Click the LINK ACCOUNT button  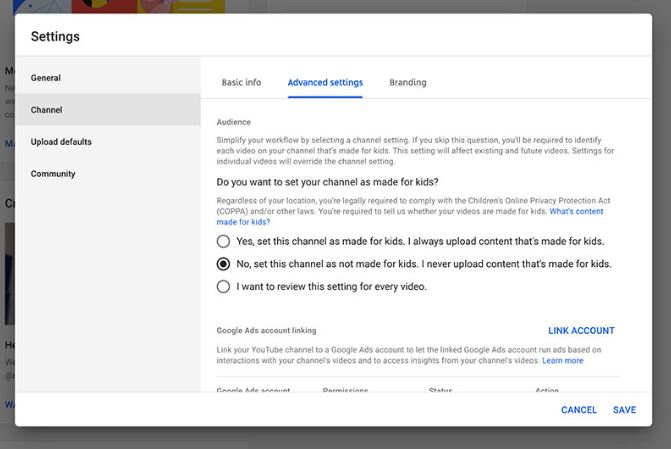581,331
